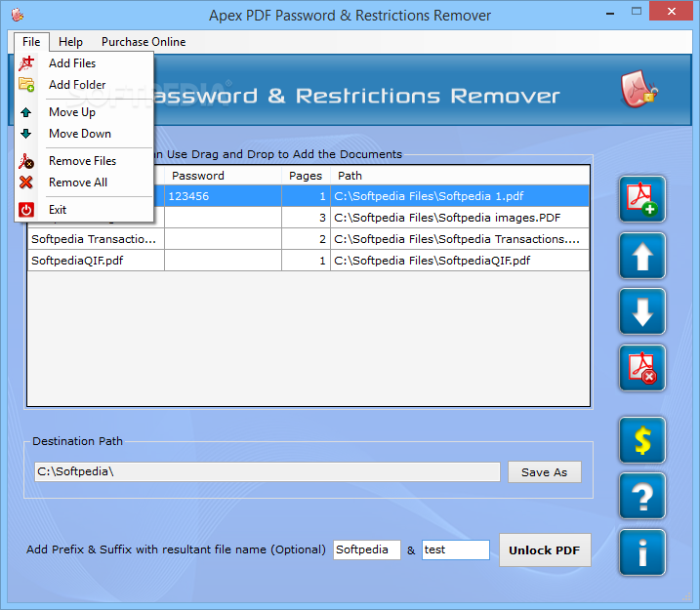Maximize the application window
This screenshot has width=700, height=610.
point(637,12)
